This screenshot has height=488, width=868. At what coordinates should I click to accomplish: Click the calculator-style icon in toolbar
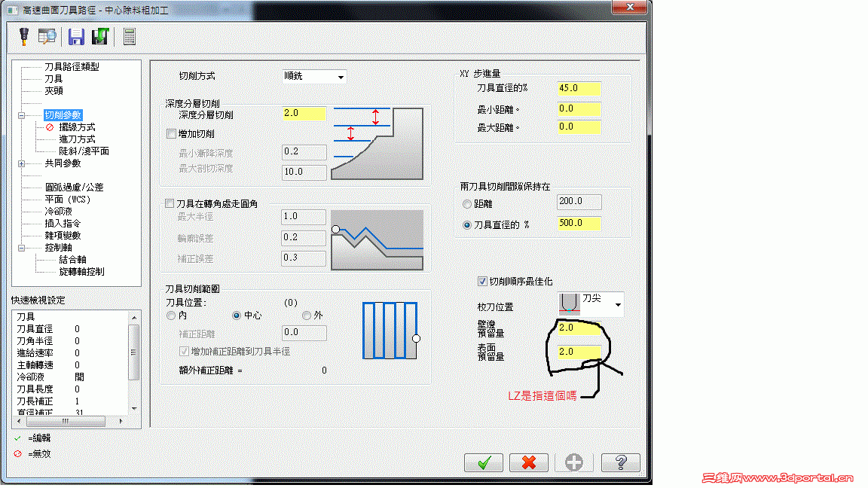(x=129, y=36)
